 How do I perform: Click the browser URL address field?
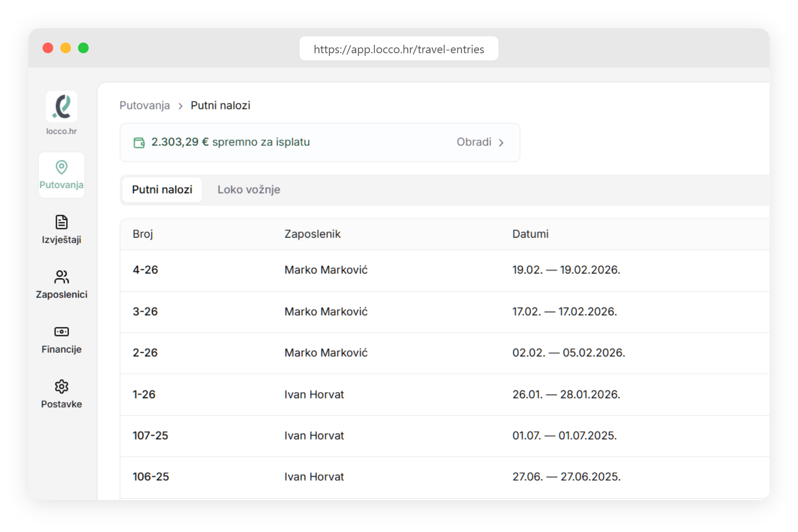coord(399,49)
